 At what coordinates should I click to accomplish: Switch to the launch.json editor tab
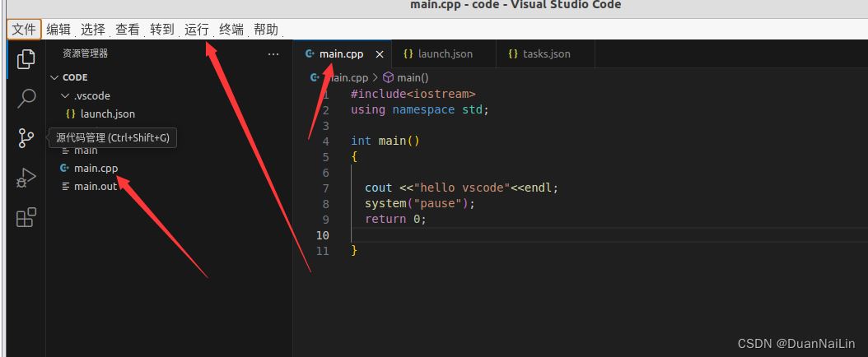click(445, 54)
